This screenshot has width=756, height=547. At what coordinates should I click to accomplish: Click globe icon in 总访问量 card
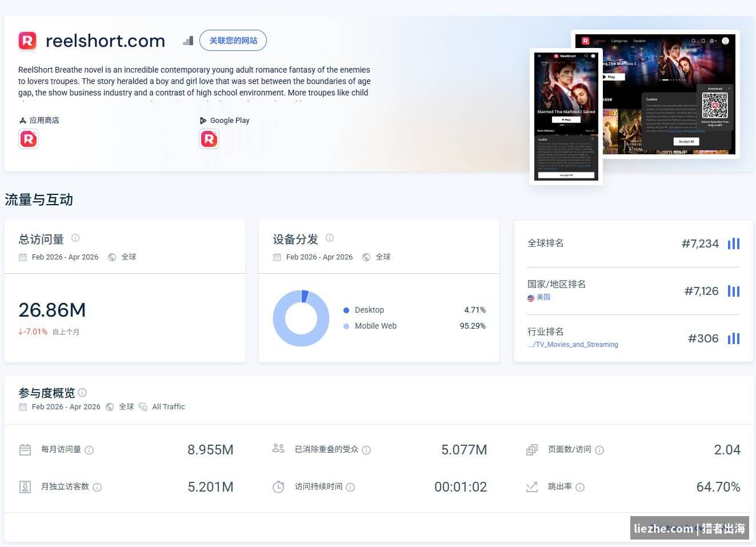[x=112, y=257]
